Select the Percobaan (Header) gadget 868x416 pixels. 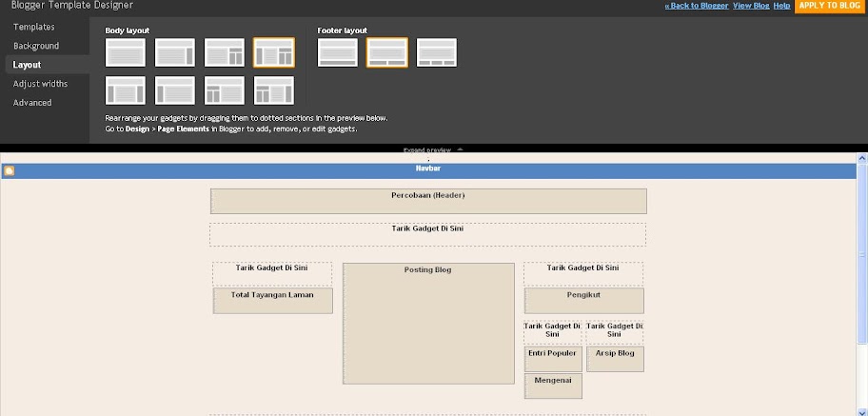click(428, 201)
